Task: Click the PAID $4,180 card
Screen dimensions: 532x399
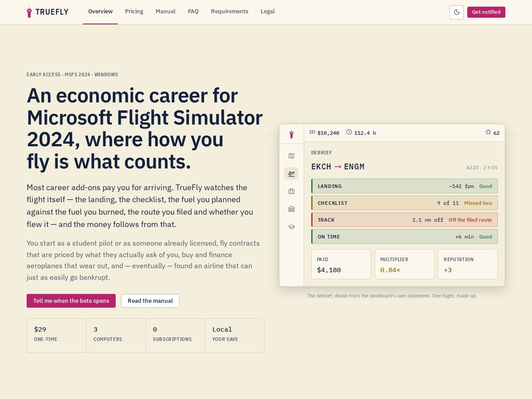Action: 341,264
